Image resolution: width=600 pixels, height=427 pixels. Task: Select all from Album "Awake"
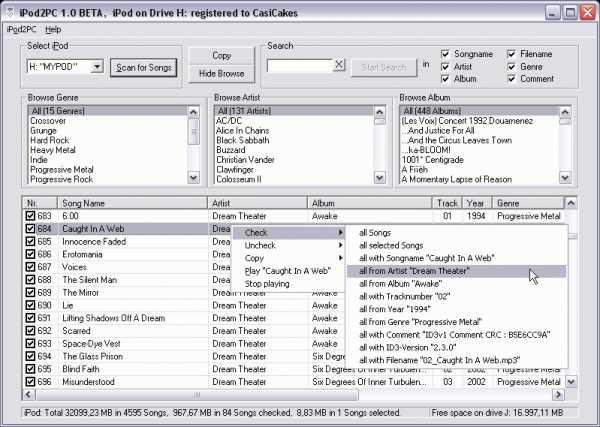tap(457, 284)
